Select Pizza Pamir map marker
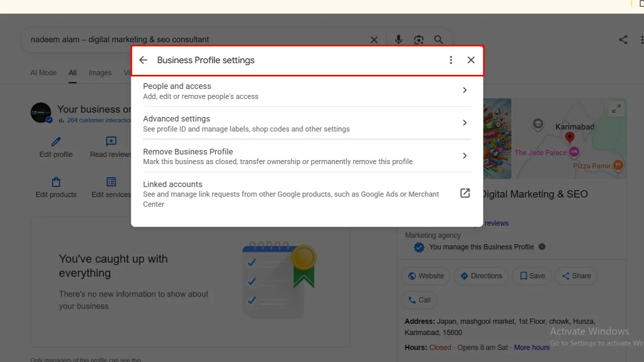644x362 pixels. pos(618,165)
